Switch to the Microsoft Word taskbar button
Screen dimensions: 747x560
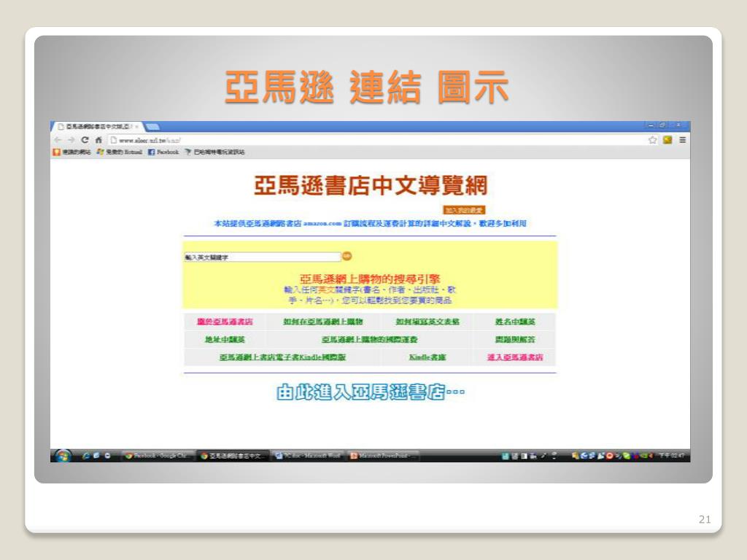point(308,456)
